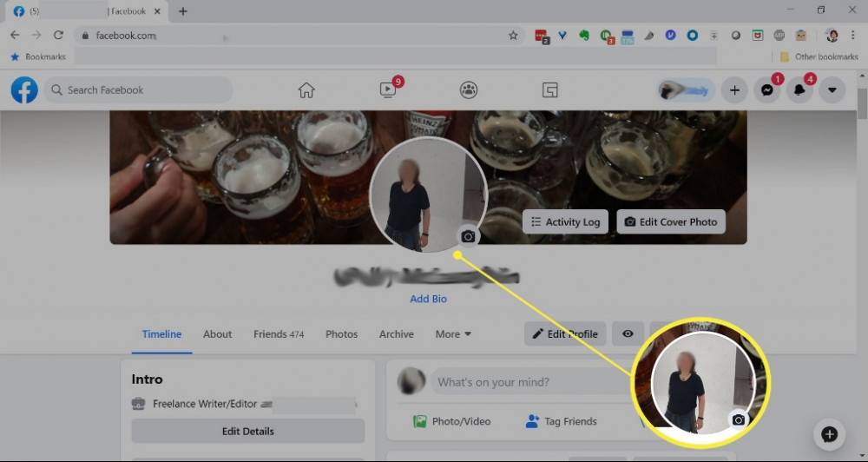
Task: Add Photo/Video to post
Action: (x=452, y=421)
